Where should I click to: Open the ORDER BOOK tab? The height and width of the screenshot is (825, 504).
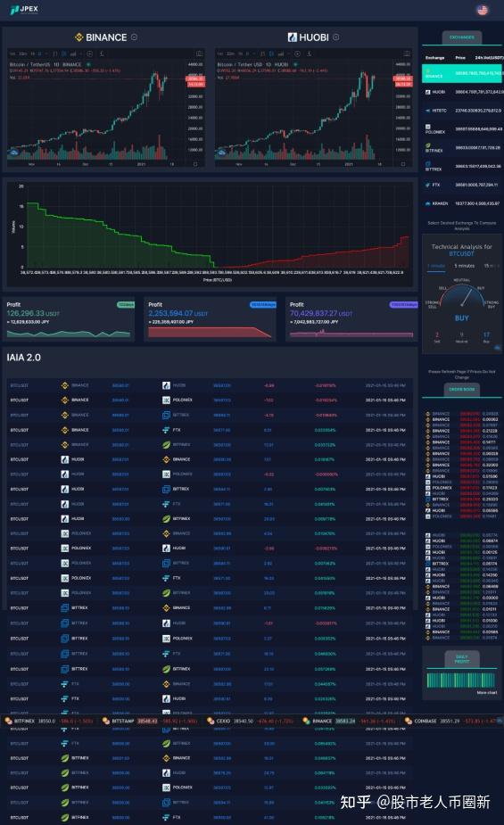coord(461,390)
